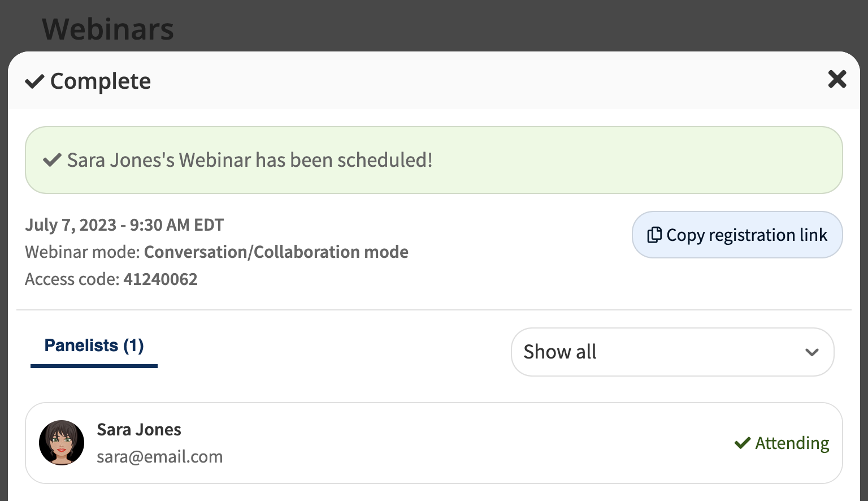Click the copy icon on registration link button

[x=654, y=235]
